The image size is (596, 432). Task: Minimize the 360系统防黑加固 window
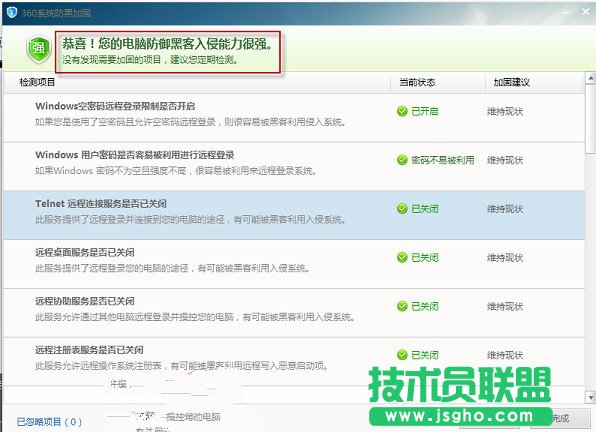[567, 12]
